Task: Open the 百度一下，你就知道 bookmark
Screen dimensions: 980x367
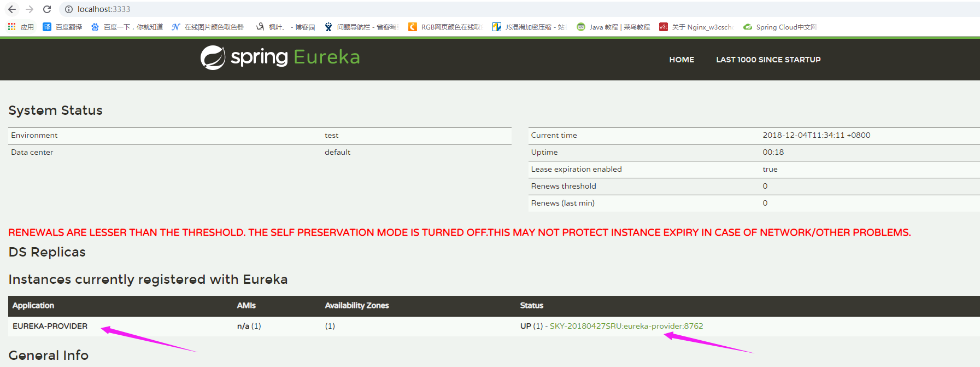Action: tap(127, 27)
